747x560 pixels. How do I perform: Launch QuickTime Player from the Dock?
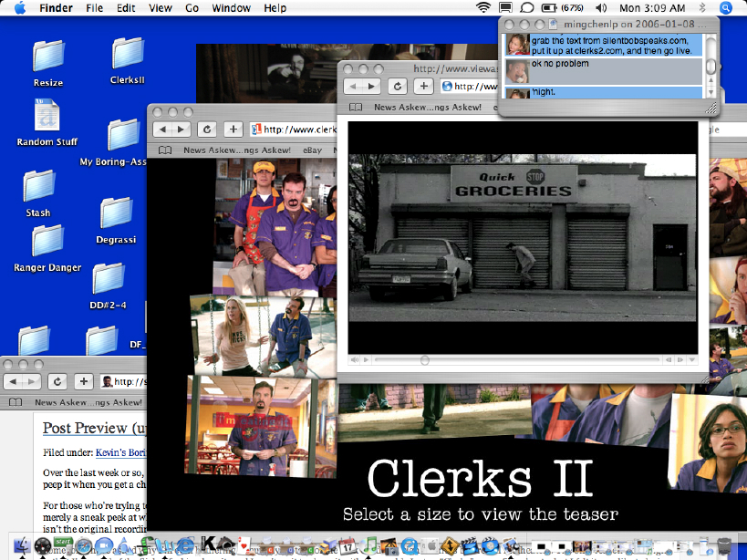(409, 545)
